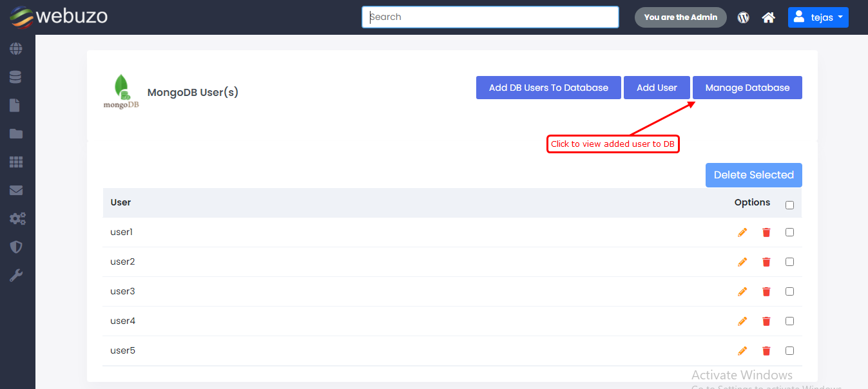The width and height of the screenshot is (868, 389).
Task: Click the Delete Selected button
Action: point(753,175)
